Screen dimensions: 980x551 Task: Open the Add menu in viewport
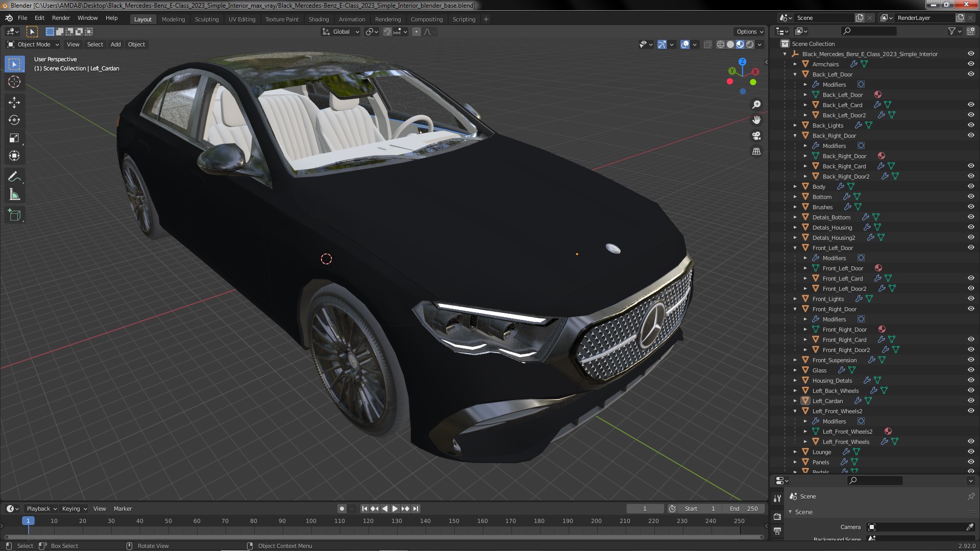[x=116, y=45]
